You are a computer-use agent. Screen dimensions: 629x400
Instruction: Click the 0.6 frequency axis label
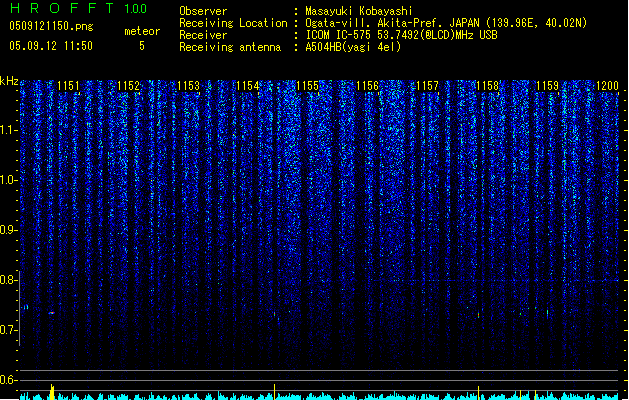(8, 380)
